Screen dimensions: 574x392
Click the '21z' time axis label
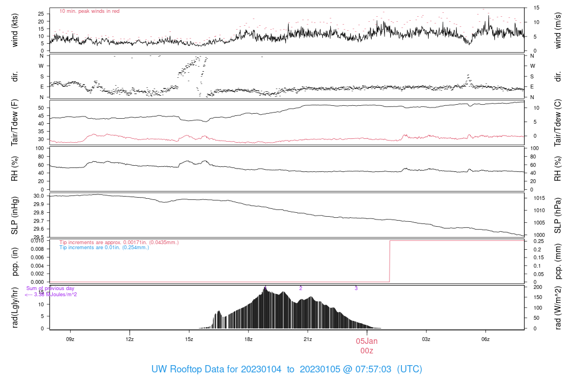coord(308,339)
